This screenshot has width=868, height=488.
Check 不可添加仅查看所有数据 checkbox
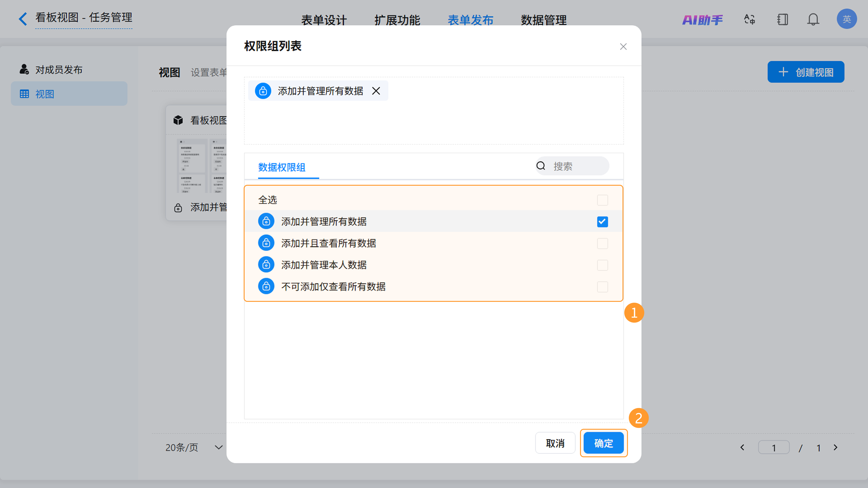tap(602, 287)
